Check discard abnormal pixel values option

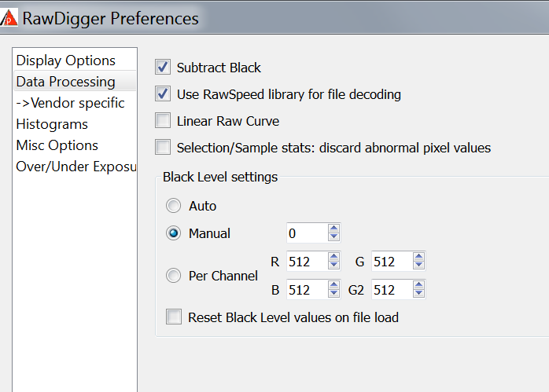[163, 147]
